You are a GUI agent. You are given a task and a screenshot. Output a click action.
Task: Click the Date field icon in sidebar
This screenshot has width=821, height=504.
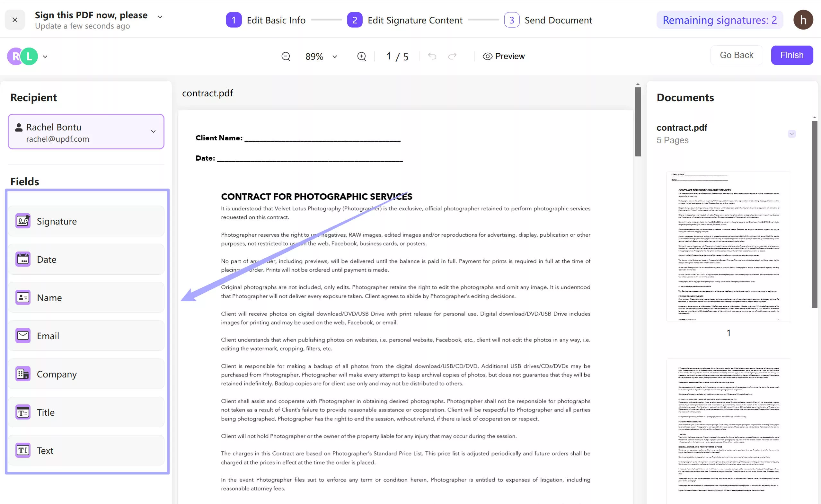pos(22,259)
